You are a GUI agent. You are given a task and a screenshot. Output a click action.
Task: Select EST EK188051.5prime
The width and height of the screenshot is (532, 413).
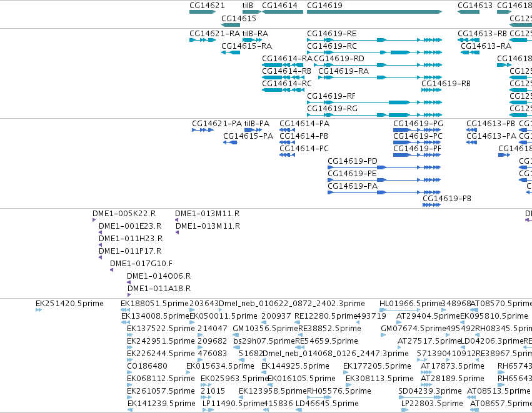pos(125,310)
